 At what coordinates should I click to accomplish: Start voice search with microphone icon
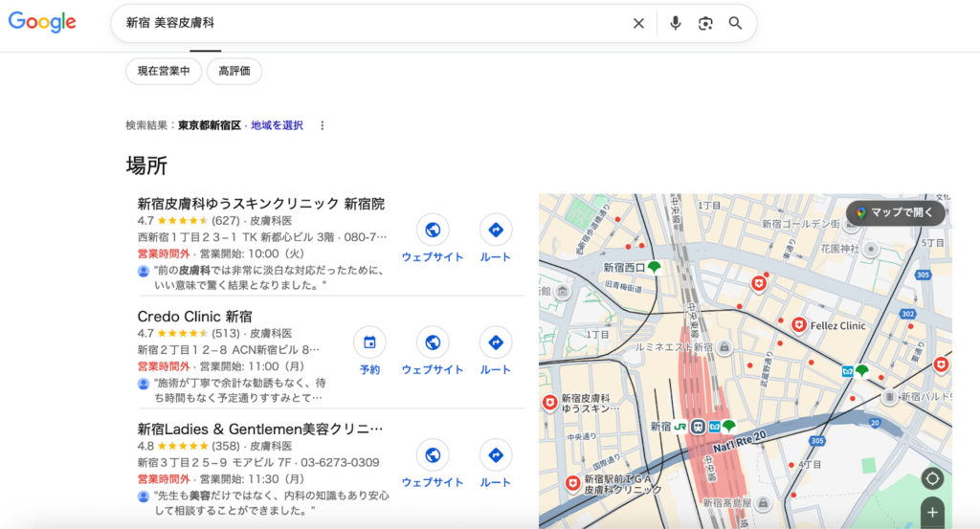pos(676,23)
